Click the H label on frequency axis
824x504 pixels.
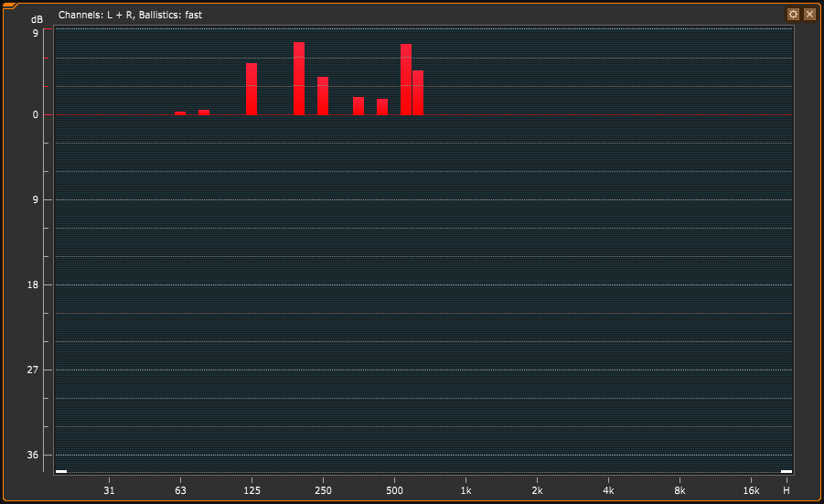point(787,490)
